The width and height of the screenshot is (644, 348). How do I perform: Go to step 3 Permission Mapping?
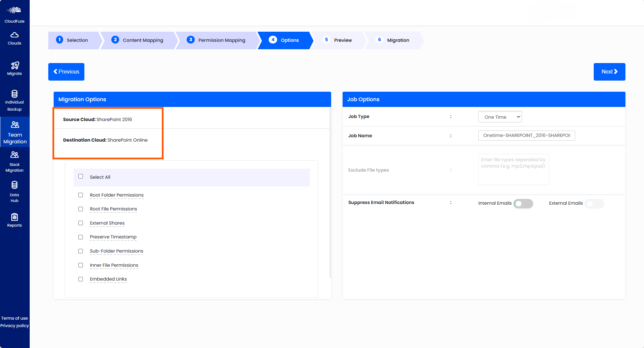click(218, 40)
